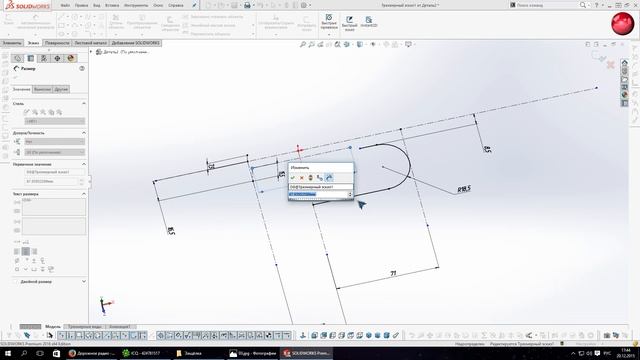The image size is (640, 360).
Task: Toggle right text justification button
Action: click(34, 251)
